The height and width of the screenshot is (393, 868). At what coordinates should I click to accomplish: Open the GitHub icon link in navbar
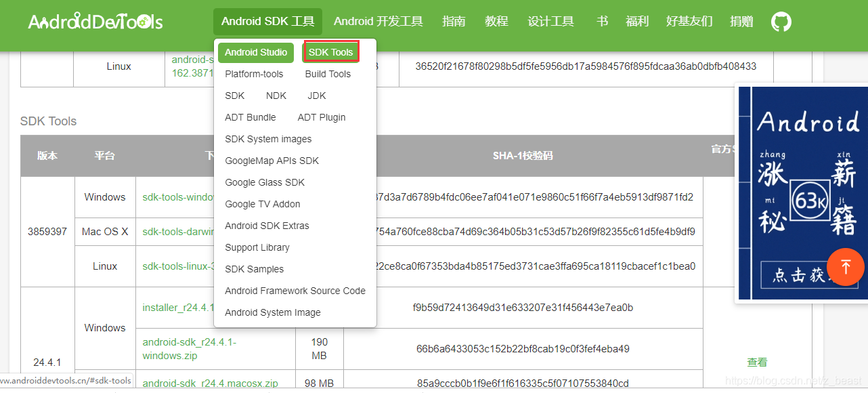coord(781,22)
